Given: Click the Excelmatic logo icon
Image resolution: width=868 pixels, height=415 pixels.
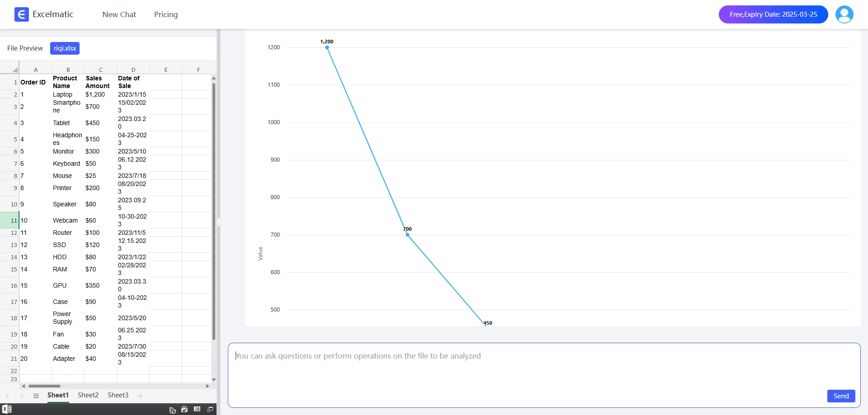Looking at the screenshot, I should click(22, 14).
